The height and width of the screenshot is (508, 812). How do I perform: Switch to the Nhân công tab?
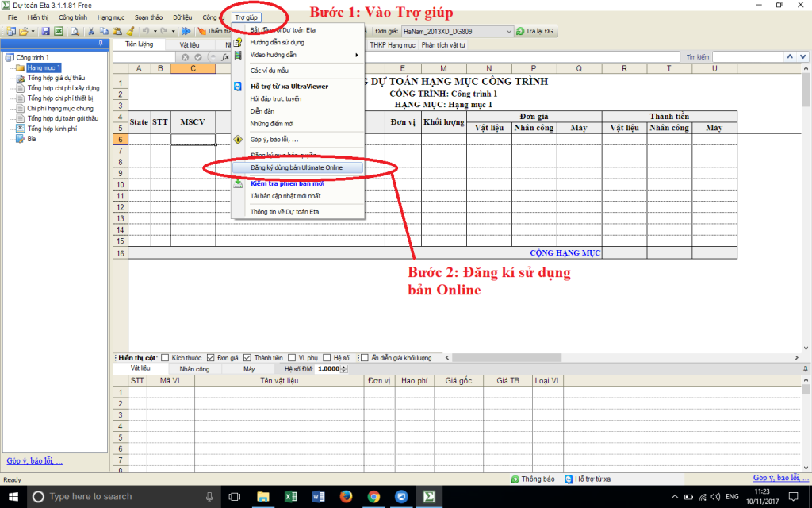pos(194,369)
